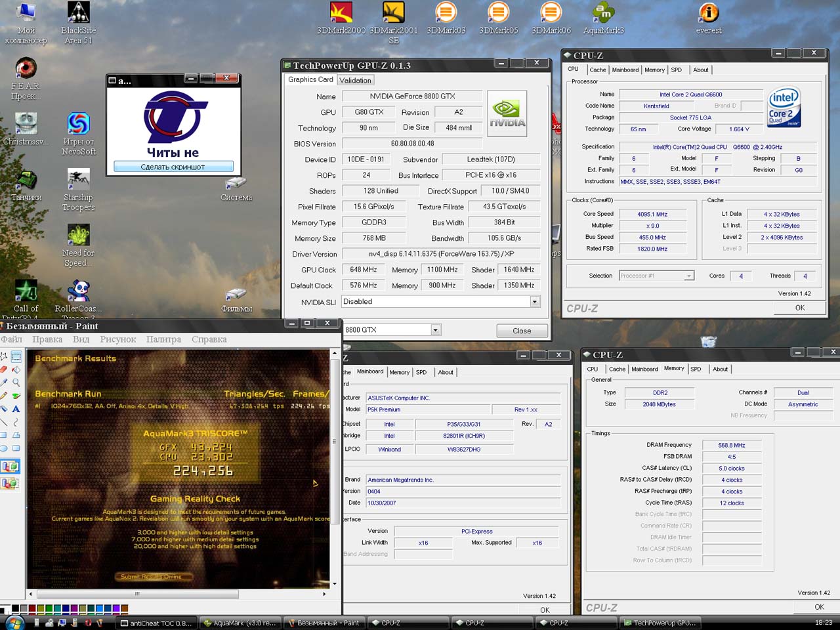
Task: Launch the everest desktop icon
Action: point(709,18)
